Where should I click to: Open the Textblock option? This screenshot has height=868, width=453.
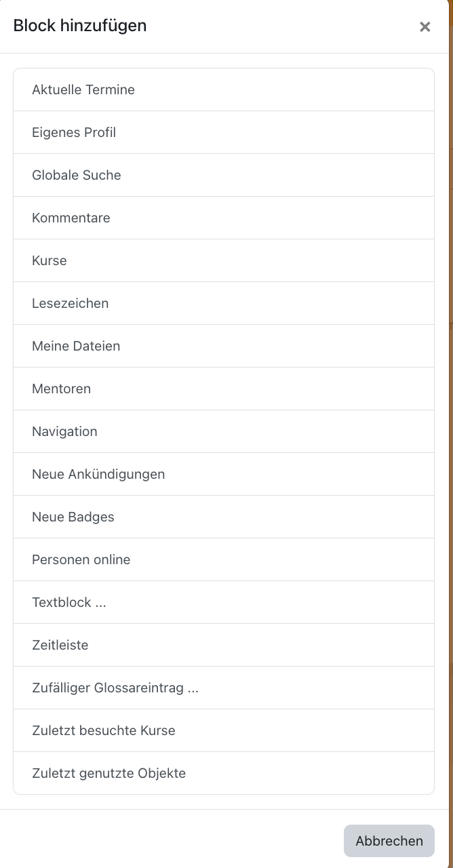(224, 602)
